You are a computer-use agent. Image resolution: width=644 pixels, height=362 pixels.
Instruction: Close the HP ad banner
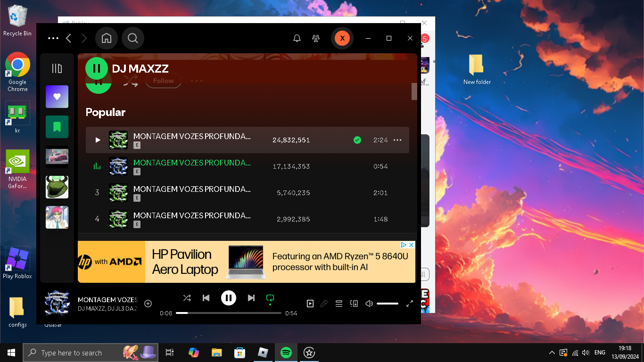click(x=411, y=245)
